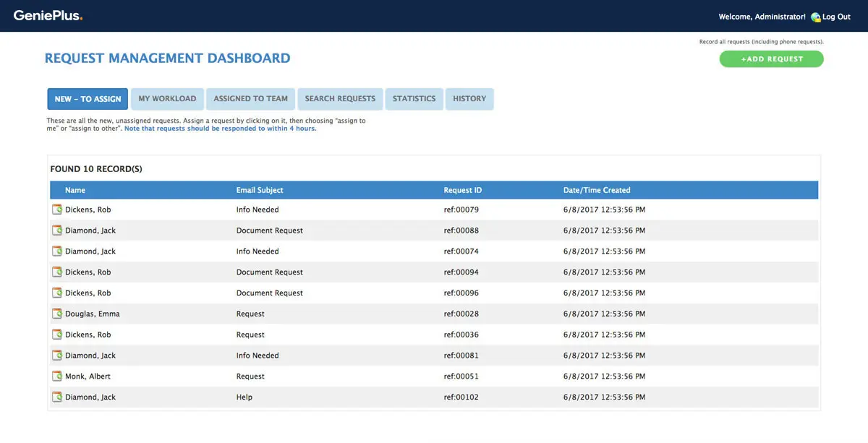The width and height of the screenshot is (868, 443).
Task: Click the +Add Request button
Action: pos(772,59)
